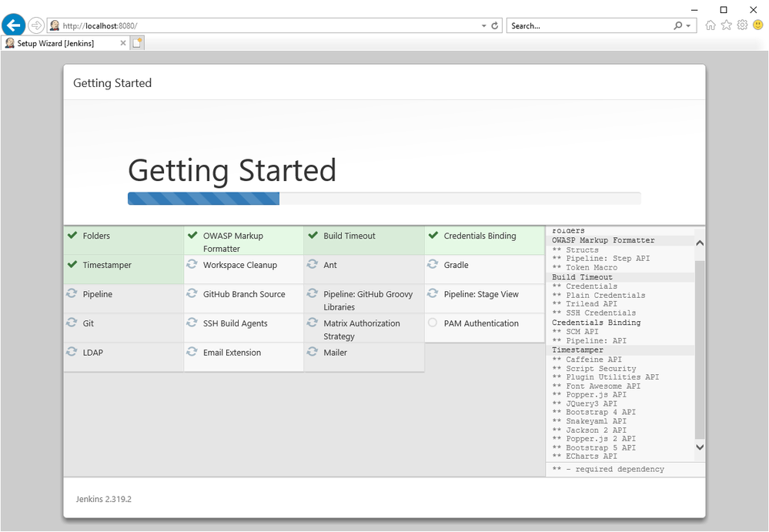Image resolution: width=769 pixels, height=532 pixels.
Task: Click the browser forward arrow button
Action: [x=36, y=25]
